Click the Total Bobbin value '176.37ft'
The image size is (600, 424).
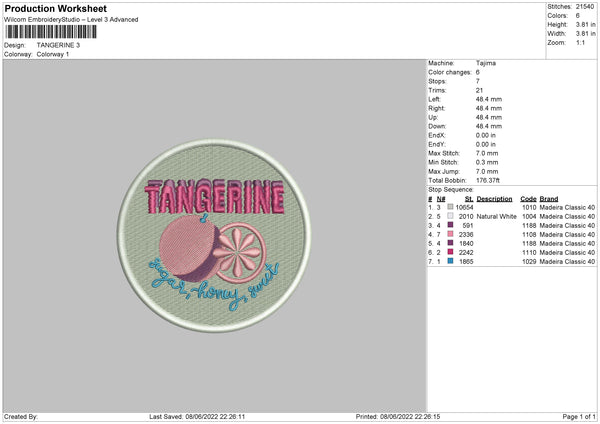pyautogui.click(x=488, y=180)
